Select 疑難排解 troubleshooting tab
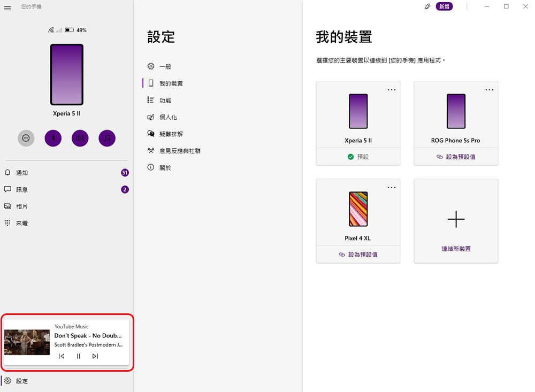Image resolution: width=535 pixels, height=392 pixels. click(x=165, y=134)
